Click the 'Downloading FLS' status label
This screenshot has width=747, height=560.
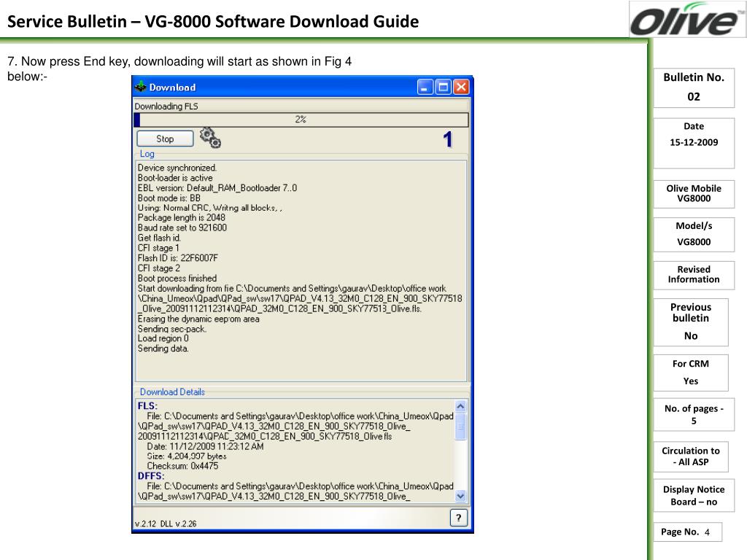click(x=166, y=106)
